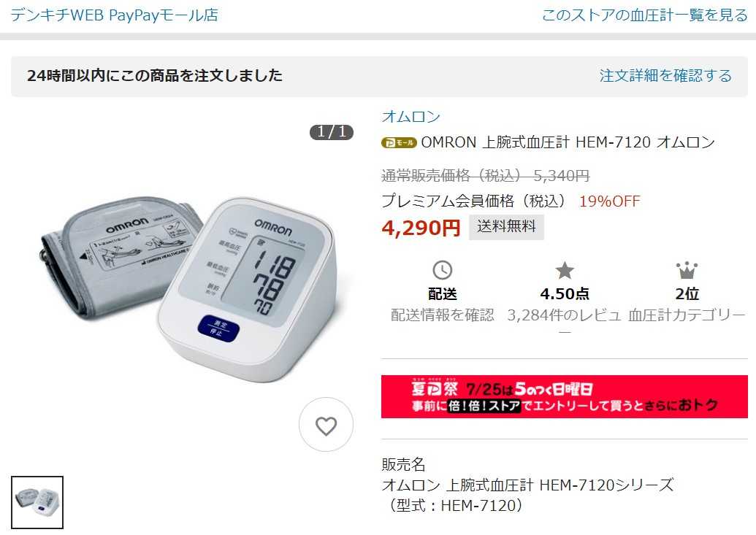Open the 夏祭 7/25 campaign banner
Image resolution: width=756 pixels, height=535 pixels.
[x=564, y=396]
